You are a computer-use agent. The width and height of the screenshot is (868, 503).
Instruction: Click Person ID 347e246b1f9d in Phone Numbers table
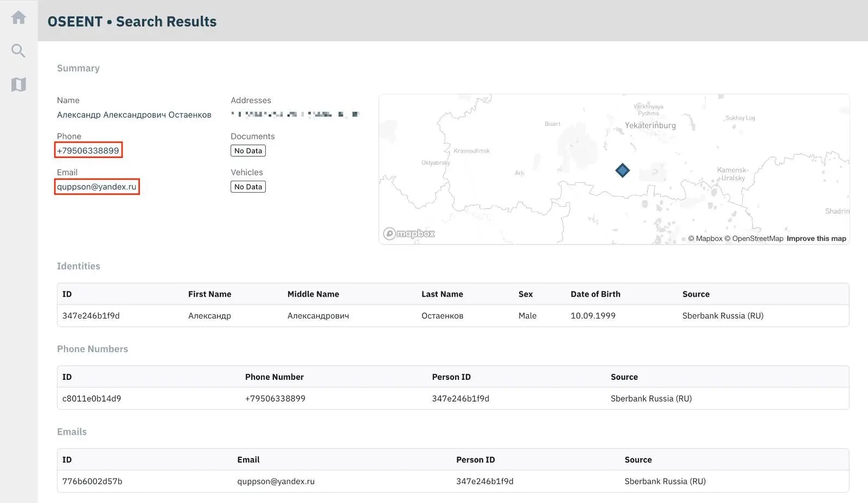[x=460, y=398]
